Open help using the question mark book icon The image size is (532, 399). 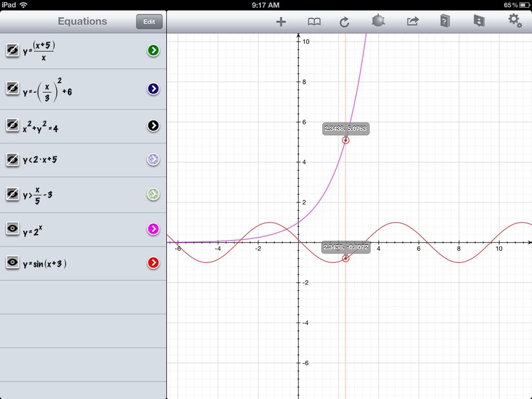coord(445,22)
